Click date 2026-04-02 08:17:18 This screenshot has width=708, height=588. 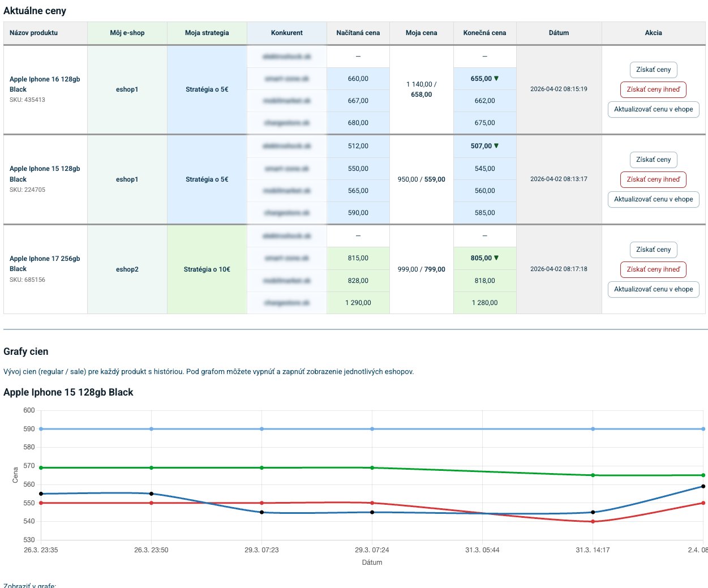tap(559, 269)
